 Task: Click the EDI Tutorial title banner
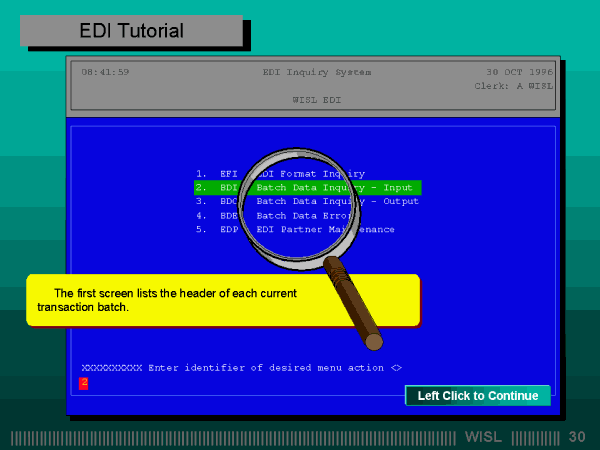point(131,31)
